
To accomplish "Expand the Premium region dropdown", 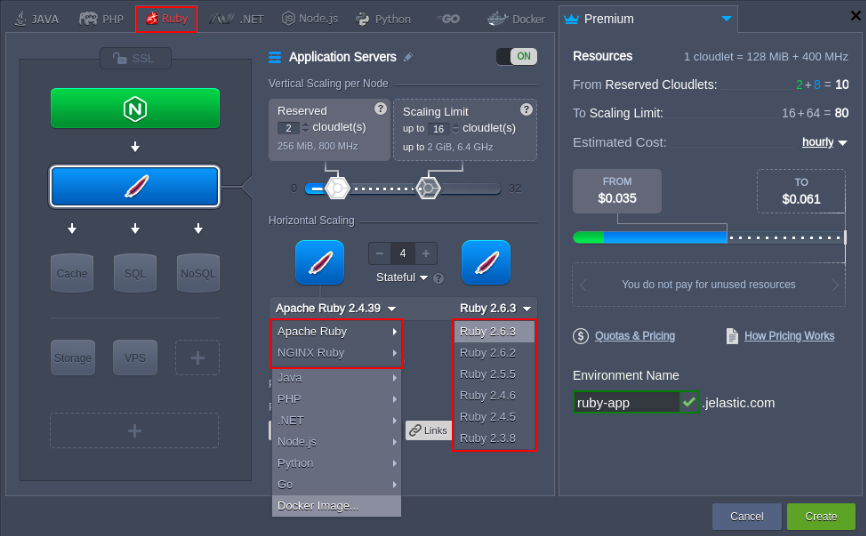I will [727, 19].
